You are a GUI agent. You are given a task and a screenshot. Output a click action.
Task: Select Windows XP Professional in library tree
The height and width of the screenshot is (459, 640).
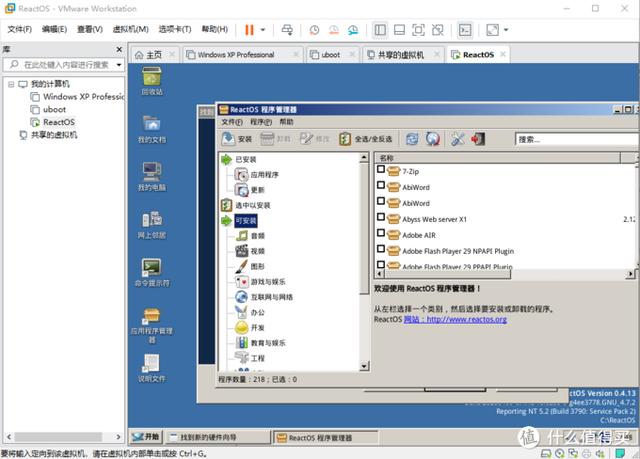click(x=78, y=97)
